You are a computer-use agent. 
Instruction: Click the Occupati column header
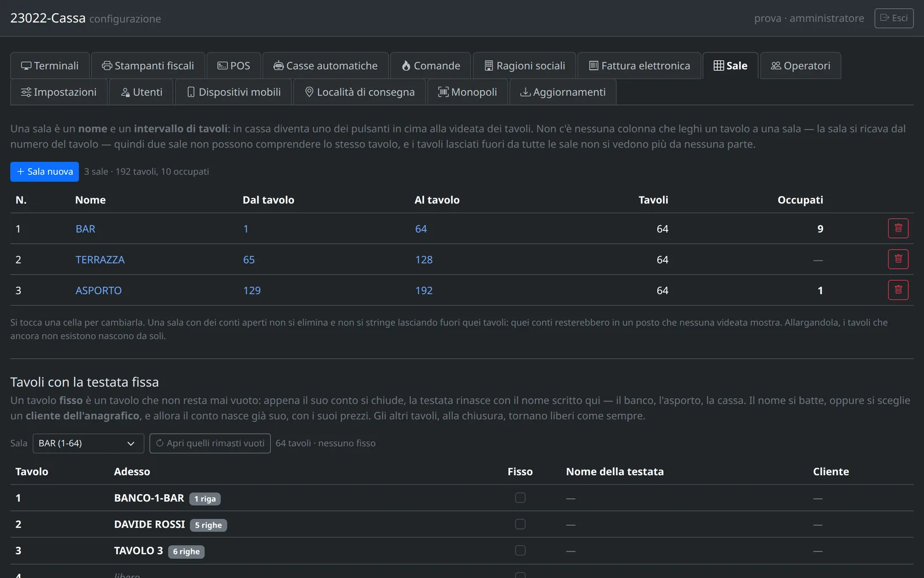(800, 200)
